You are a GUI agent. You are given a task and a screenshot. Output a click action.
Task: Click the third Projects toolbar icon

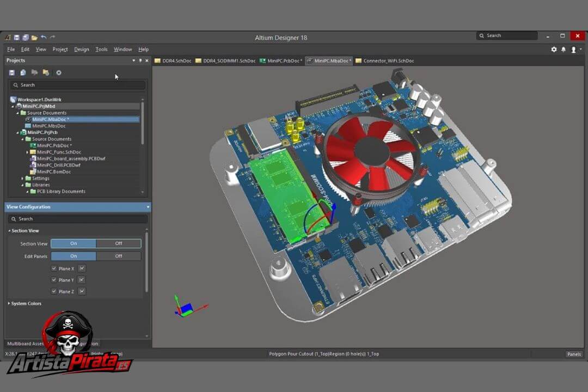34,72
